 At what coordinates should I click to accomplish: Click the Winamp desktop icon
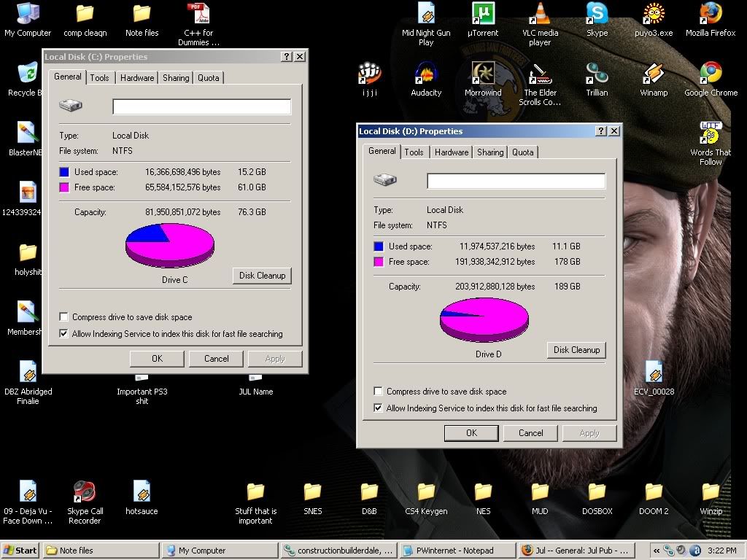(x=654, y=74)
